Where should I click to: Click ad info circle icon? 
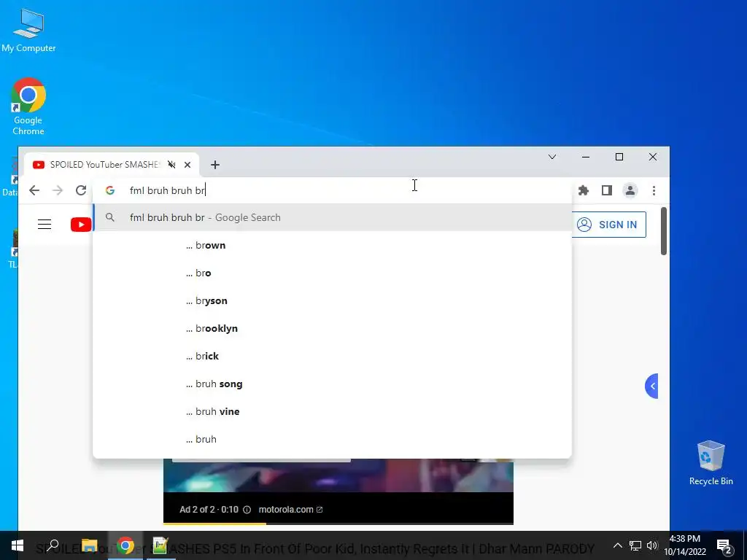(247, 510)
